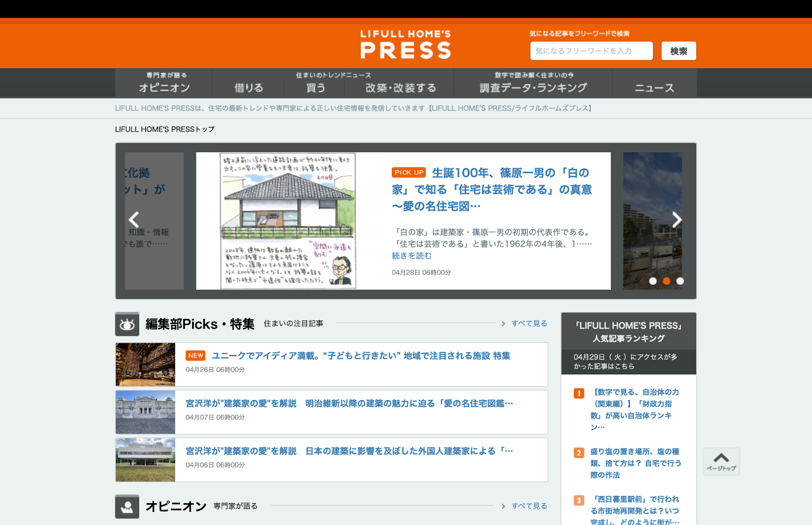Click すべて見る next to オピニオン

(x=529, y=506)
